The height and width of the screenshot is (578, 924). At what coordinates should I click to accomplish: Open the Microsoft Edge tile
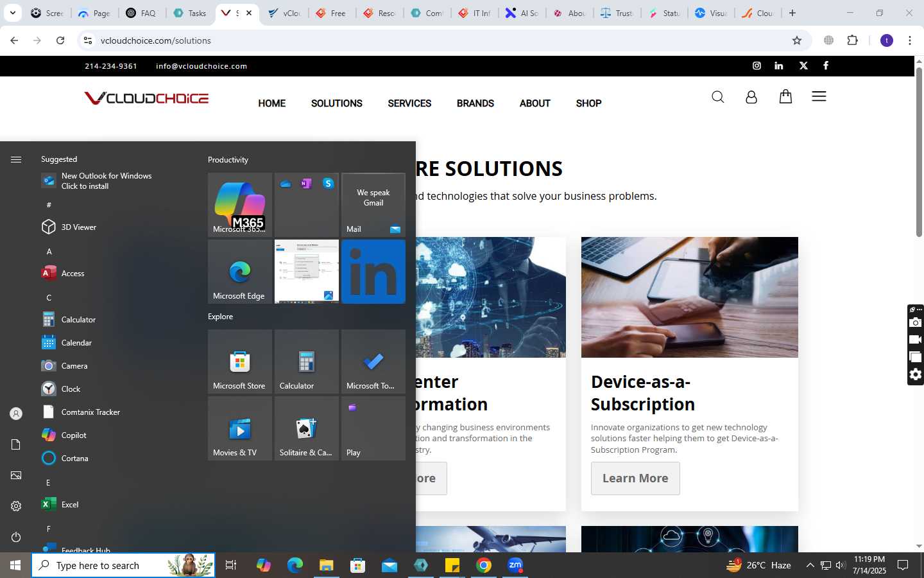pyautogui.click(x=240, y=272)
